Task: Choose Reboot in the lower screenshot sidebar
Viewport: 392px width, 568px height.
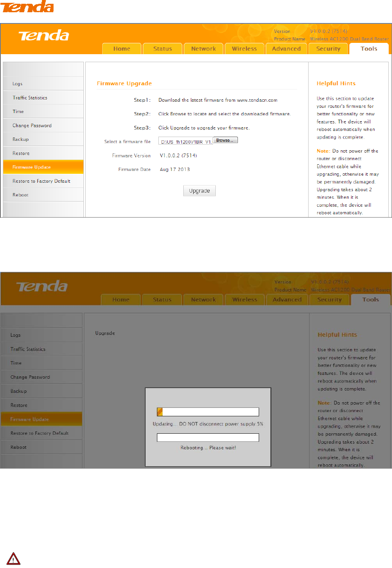Action: (41, 447)
